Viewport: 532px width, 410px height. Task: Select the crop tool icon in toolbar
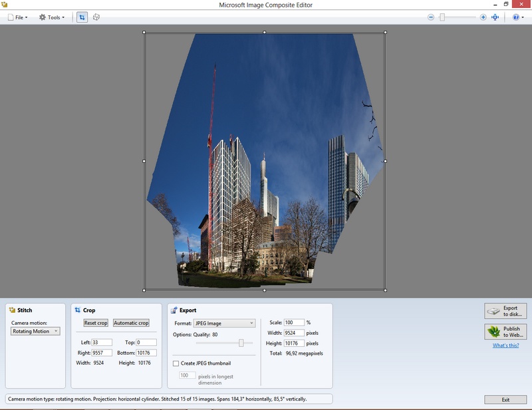[82, 17]
